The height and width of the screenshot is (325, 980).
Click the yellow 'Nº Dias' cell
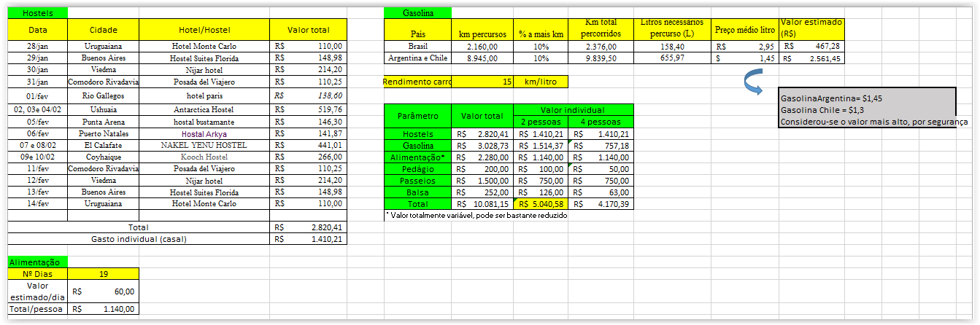[x=37, y=273]
